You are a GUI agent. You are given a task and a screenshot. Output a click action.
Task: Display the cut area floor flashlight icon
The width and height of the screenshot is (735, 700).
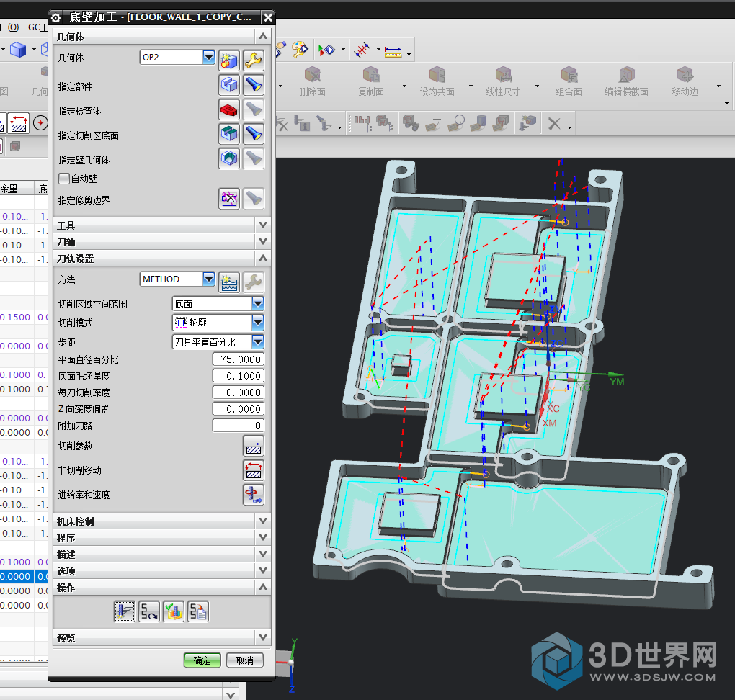(x=253, y=135)
